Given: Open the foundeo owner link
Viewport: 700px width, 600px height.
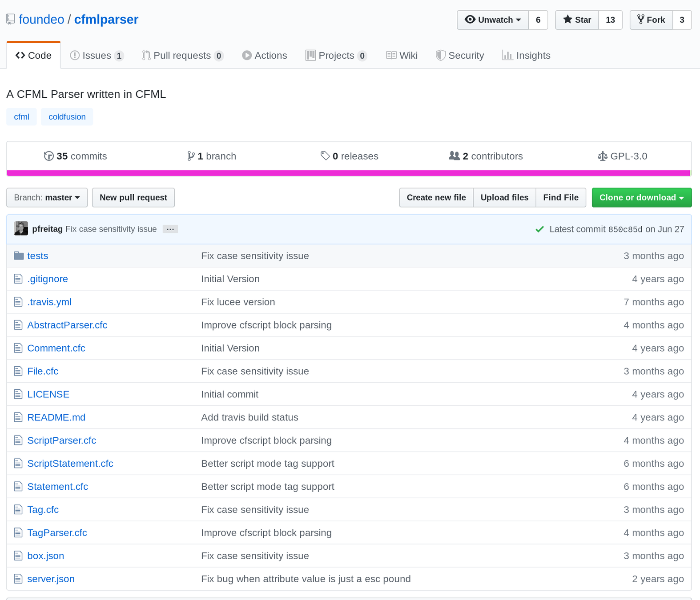Looking at the screenshot, I should [x=41, y=20].
